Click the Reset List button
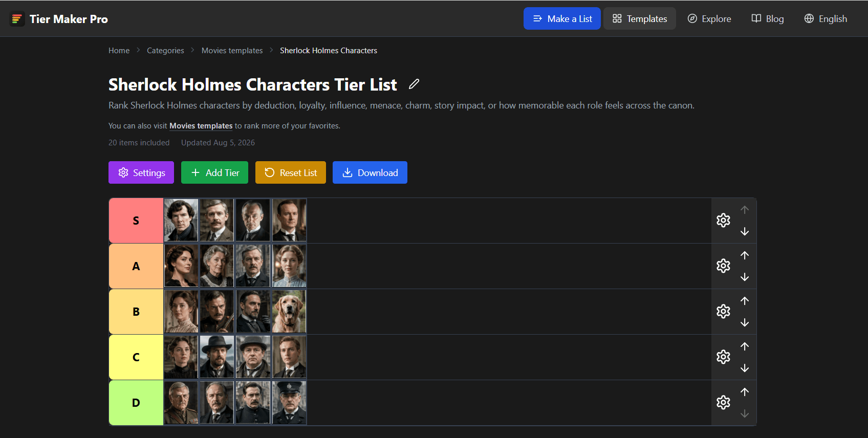The height and width of the screenshot is (438, 868). (291, 172)
